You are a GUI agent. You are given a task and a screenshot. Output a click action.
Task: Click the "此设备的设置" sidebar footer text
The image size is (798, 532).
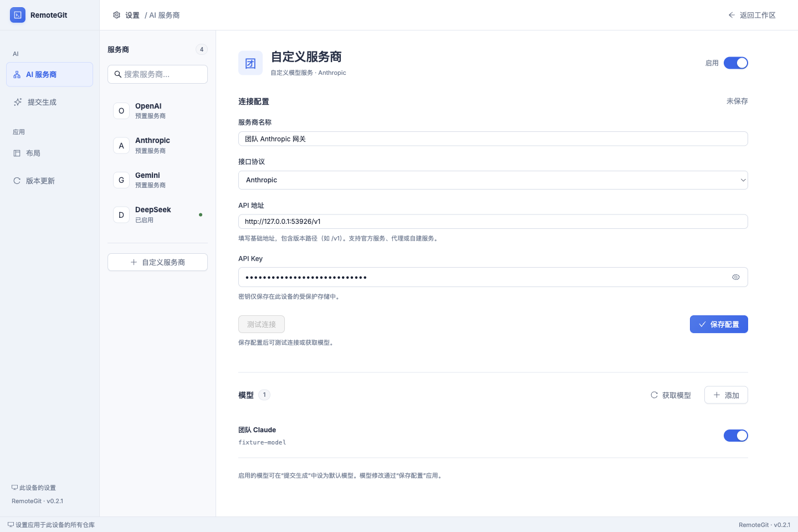[38, 488]
